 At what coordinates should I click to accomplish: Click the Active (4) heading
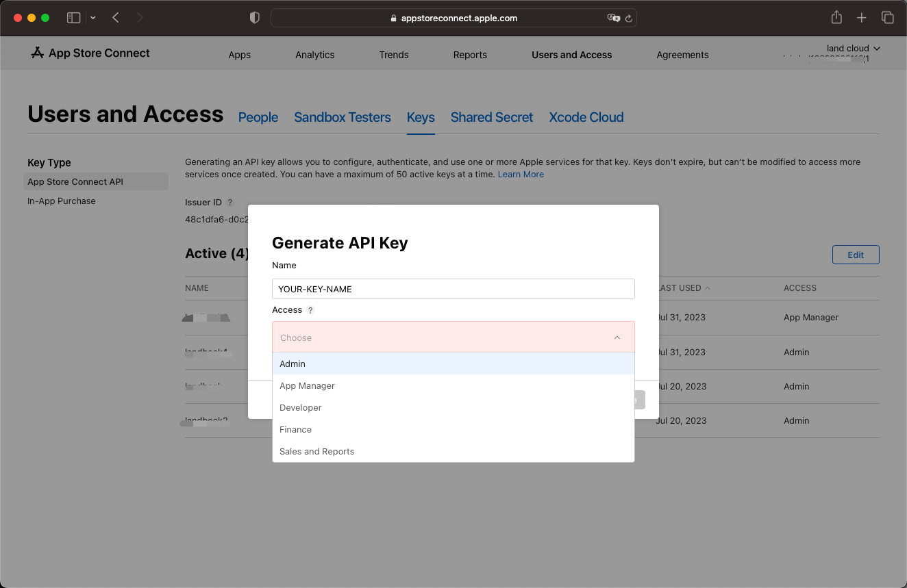[216, 253]
